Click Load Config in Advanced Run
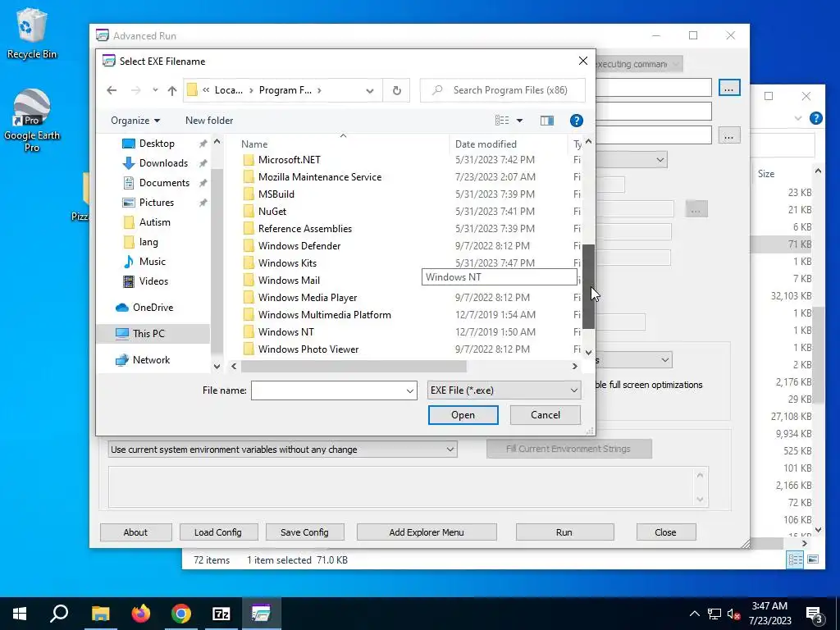Viewport: 840px width, 630px height. click(x=218, y=532)
